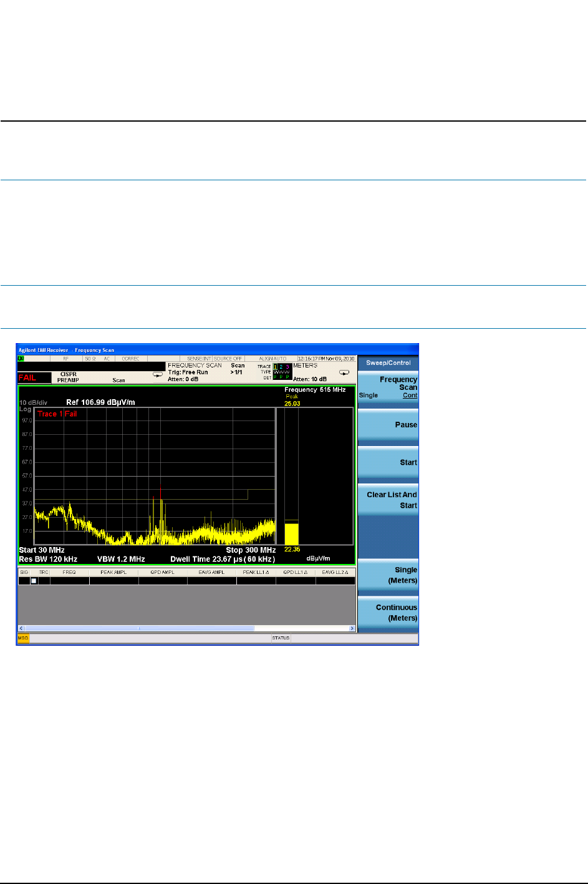Open the Sweep/Control menu header
The height and width of the screenshot is (884, 588).
tap(388, 362)
